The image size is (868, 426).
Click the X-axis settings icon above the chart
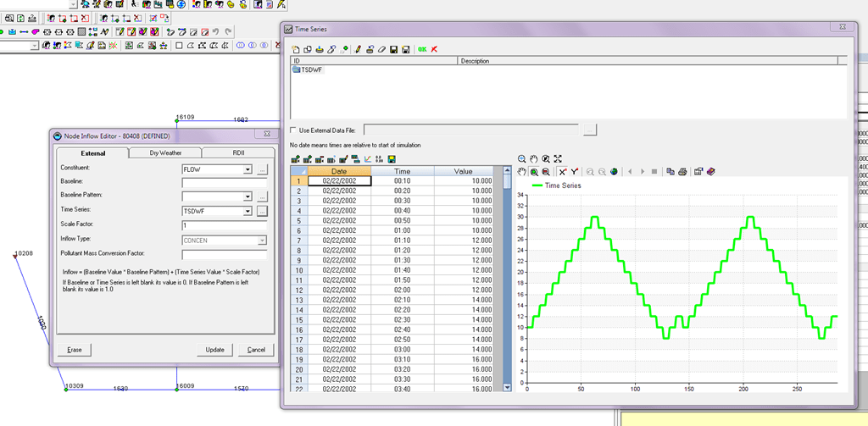(562, 171)
